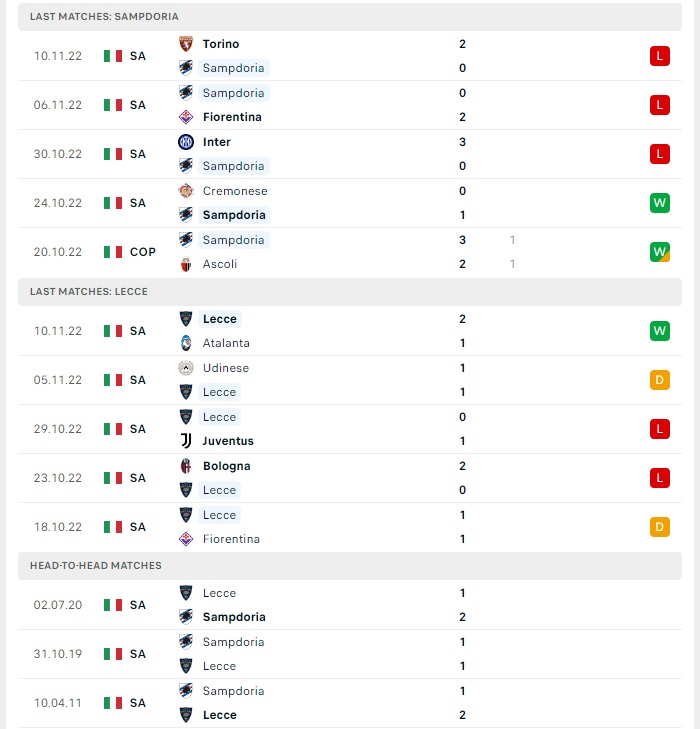Click the Italian flag for the 30.10.22 match
Image resolution: width=700 pixels, height=729 pixels.
(x=113, y=154)
